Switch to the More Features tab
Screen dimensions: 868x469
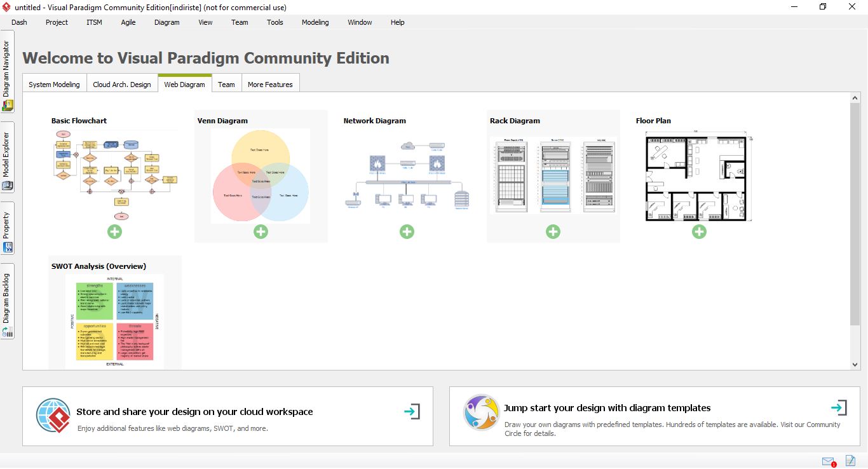point(270,84)
